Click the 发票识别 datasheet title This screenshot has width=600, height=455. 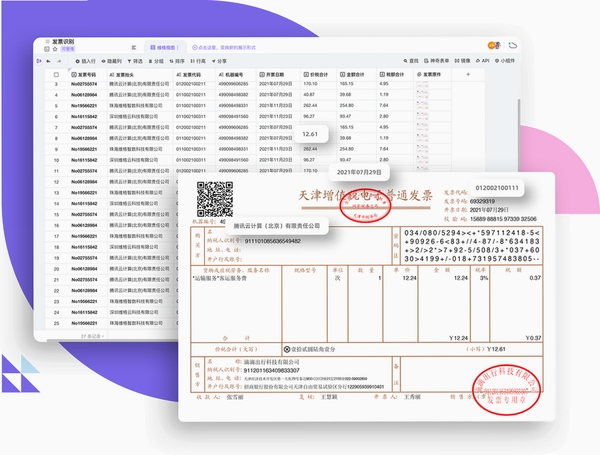(63, 41)
